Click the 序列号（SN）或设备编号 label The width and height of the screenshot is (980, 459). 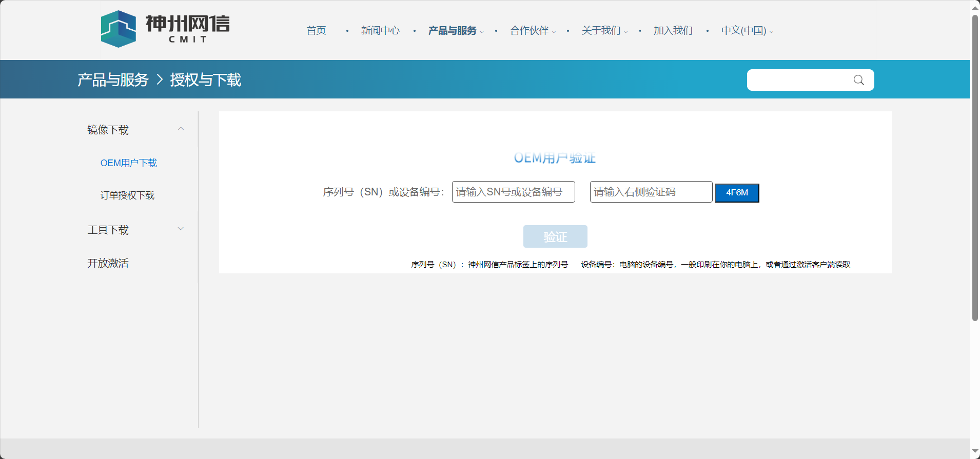point(383,192)
